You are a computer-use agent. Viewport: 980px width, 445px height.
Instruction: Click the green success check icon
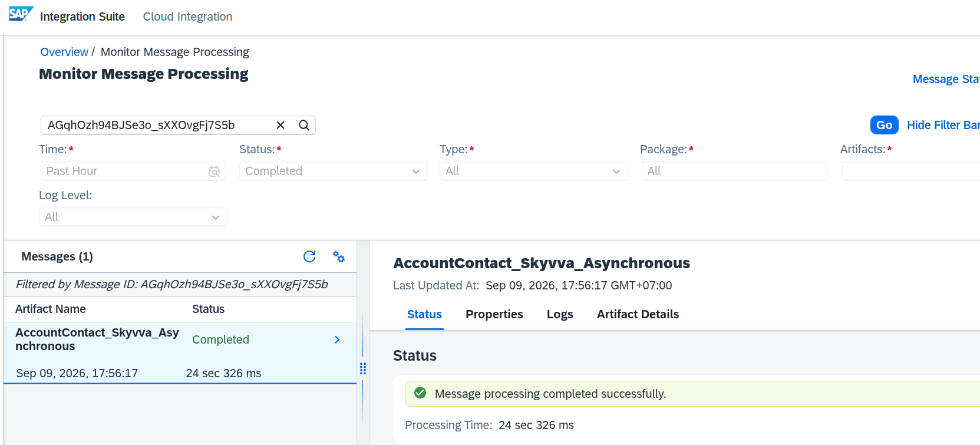click(x=420, y=393)
